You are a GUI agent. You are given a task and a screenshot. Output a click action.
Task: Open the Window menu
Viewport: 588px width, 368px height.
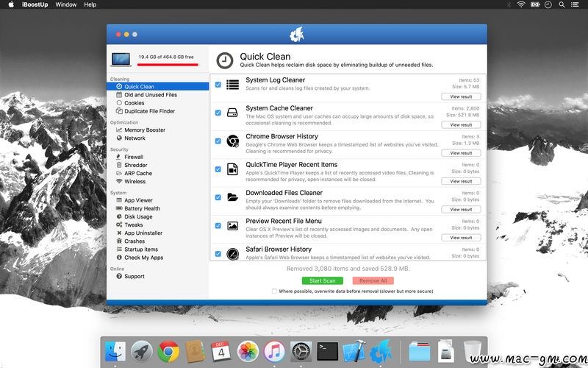click(66, 4)
